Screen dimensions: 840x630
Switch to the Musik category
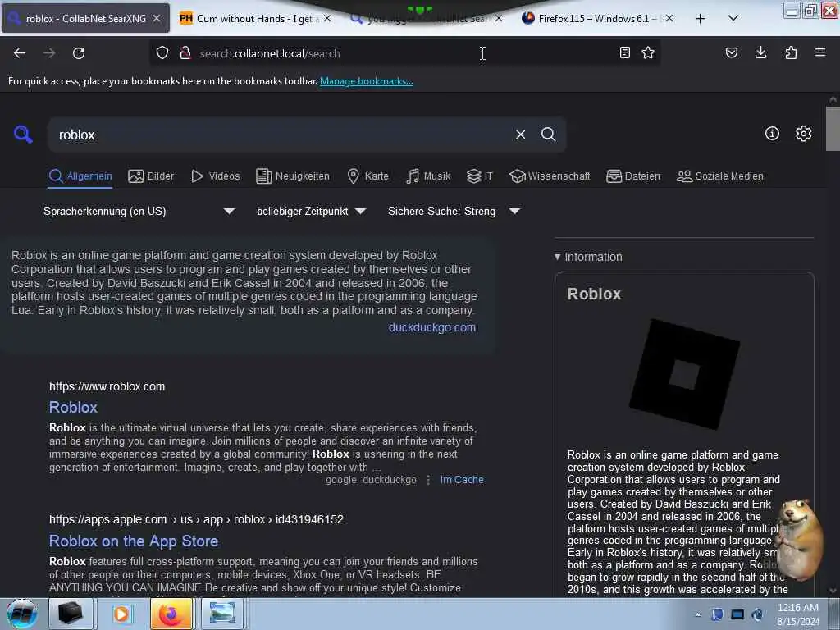428,176
